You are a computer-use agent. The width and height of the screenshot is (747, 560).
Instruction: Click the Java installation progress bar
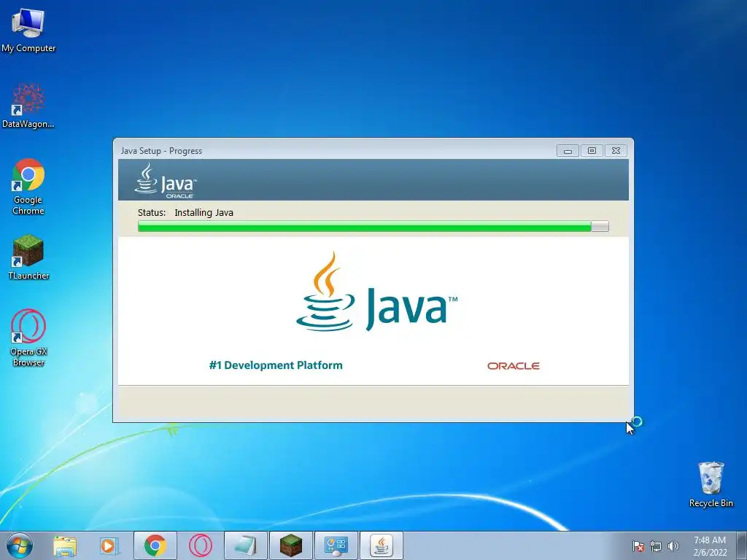[x=373, y=226]
